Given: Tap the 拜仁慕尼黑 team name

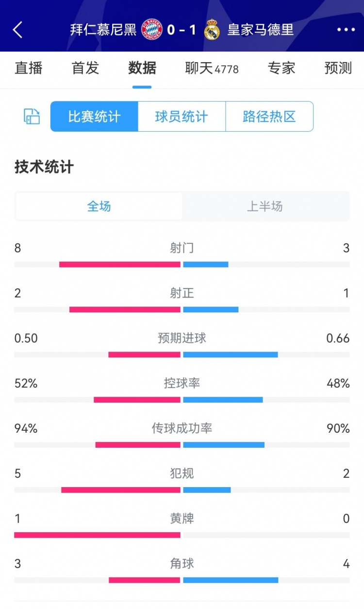Looking at the screenshot, I should point(103,30).
